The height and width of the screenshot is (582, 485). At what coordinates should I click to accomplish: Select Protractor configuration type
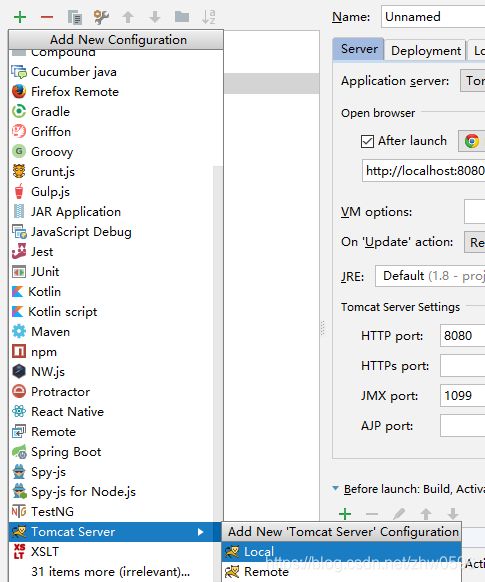click(111, 392)
